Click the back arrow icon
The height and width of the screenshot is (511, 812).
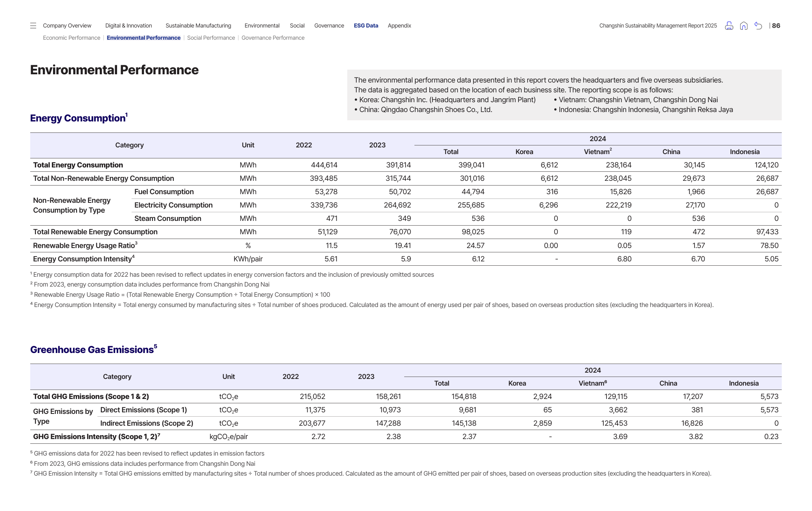click(758, 26)
